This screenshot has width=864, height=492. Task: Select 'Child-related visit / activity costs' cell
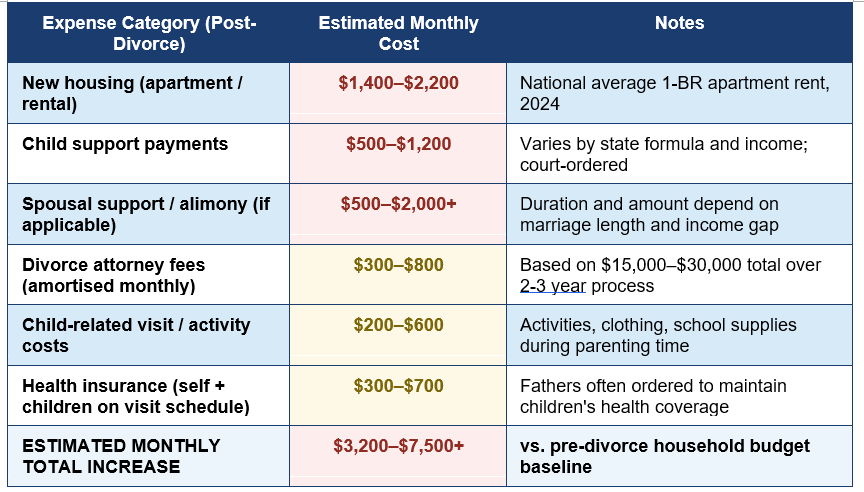click(x=149, y=335)
